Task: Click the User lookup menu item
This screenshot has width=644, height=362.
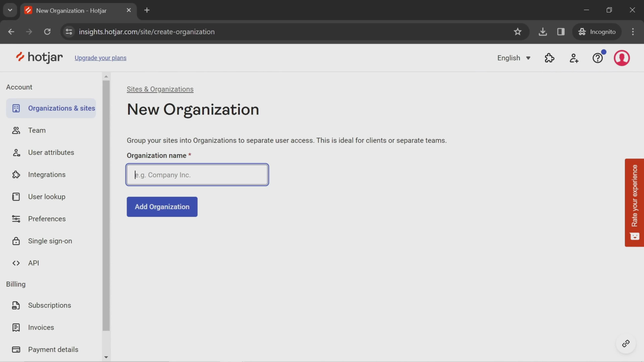Action: pyautogui.click(x=46, y=196)
